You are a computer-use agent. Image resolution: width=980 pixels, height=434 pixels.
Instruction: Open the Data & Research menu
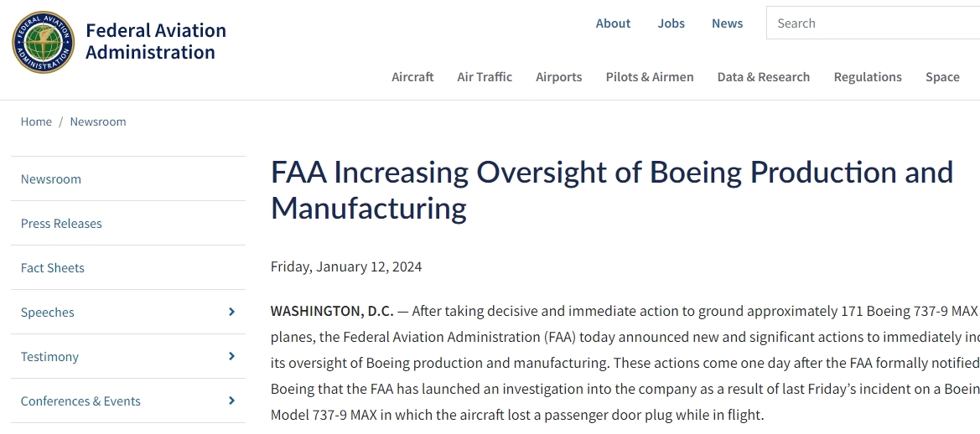coord(763,77)
